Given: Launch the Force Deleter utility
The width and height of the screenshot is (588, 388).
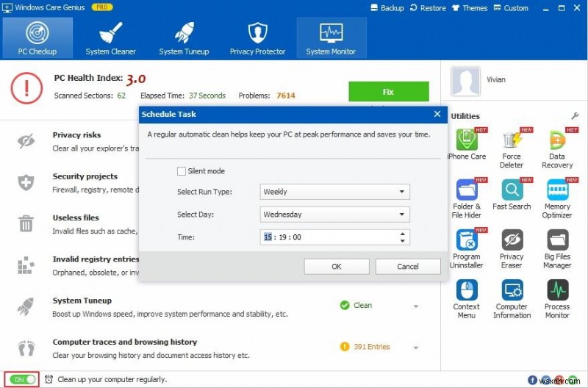Looking at the screenshot, I should (512, 148).
